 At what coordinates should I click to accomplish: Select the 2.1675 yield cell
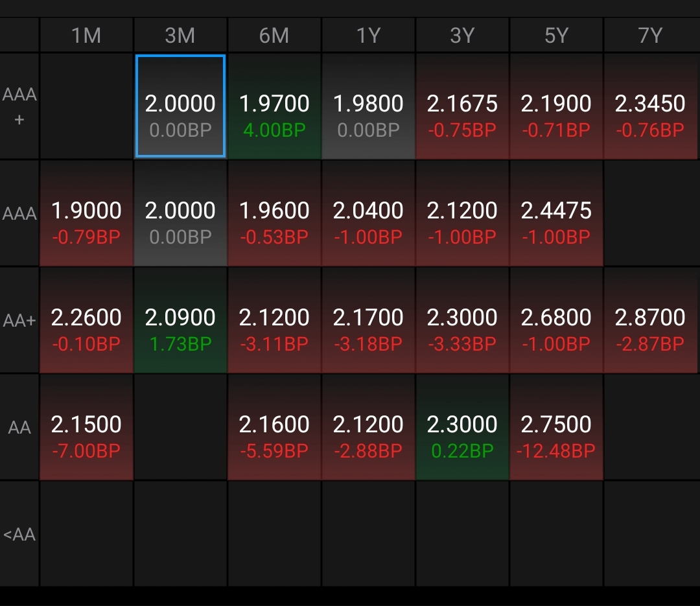click(462, 106)
